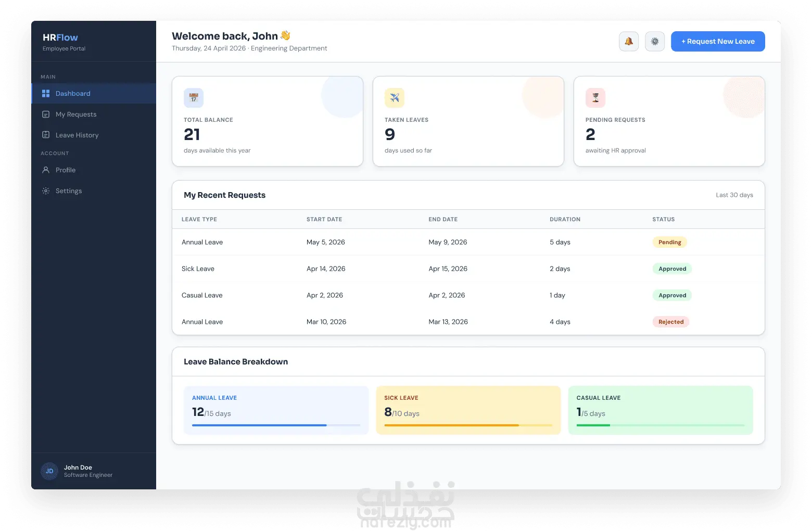The image size is (812, 531).
Task: Click the notification bell icon
Action: (629, 41)
